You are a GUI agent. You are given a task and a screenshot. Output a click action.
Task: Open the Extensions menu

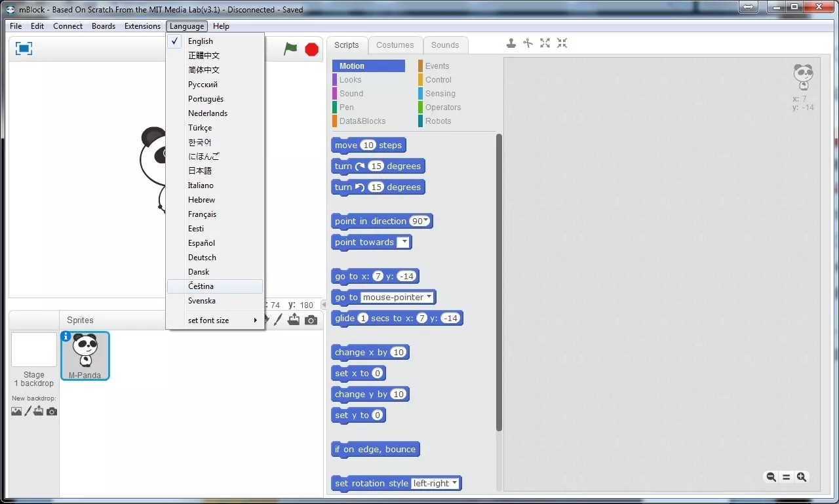pyautogui.click(x=142, y=26)
